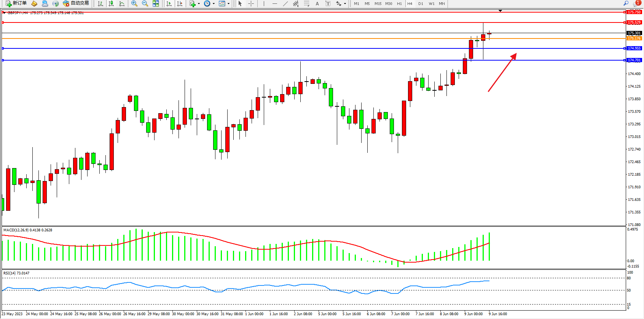Switch to the D1 timeframe

(421, 3)
